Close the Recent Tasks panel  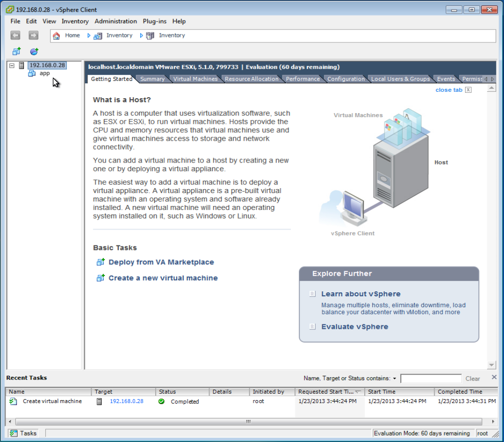494,377
